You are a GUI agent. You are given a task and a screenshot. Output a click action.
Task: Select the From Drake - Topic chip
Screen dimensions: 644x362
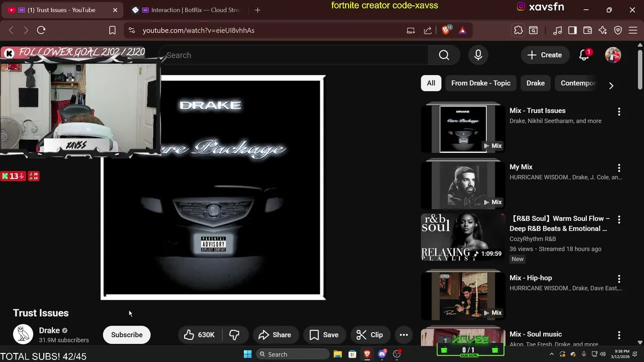(x=480, y=83)
